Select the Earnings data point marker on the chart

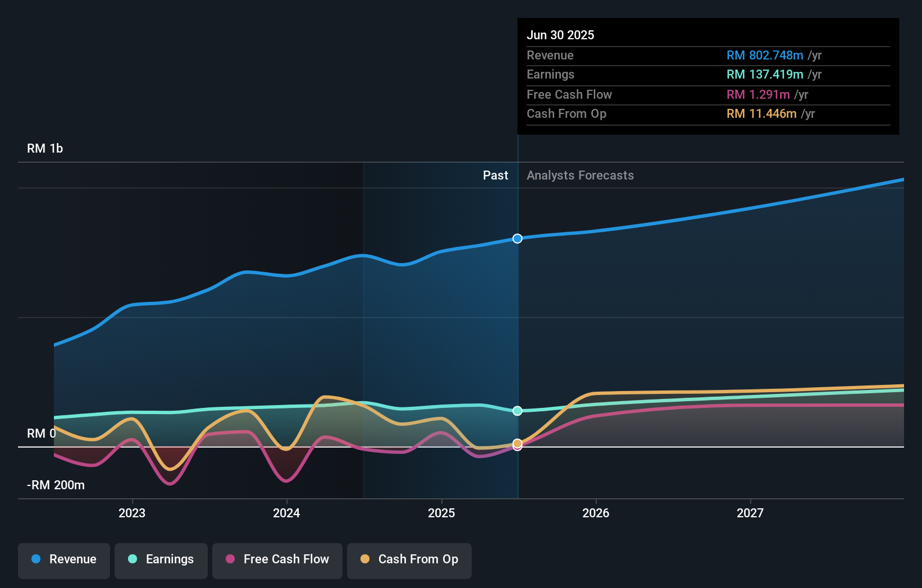pyautogui.click(x=517, y=411)
